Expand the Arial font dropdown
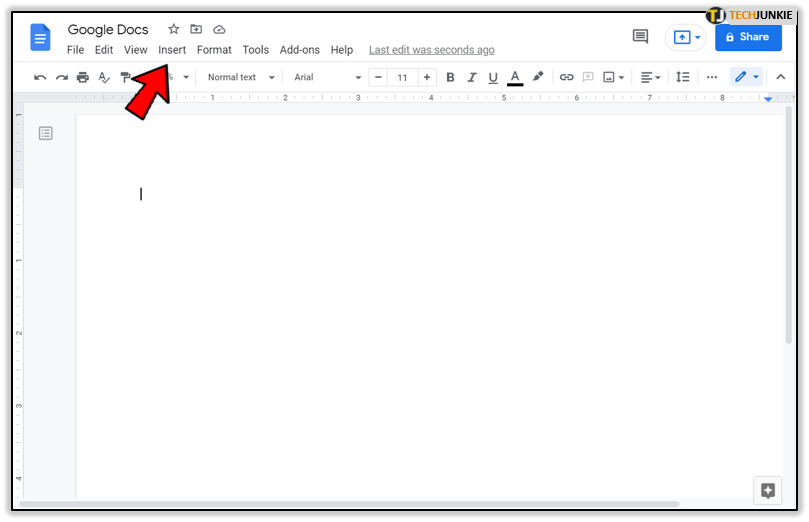The height and width of the screenshot is (522, 809). pos(327,77)
